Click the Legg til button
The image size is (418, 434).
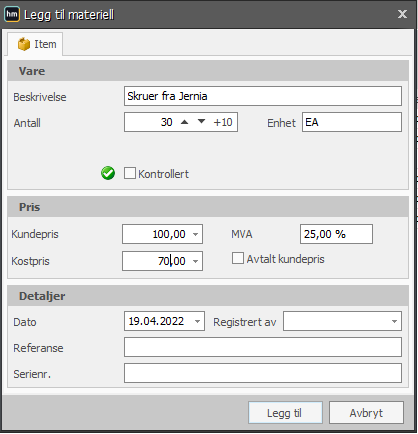click(x=285, y=413)
